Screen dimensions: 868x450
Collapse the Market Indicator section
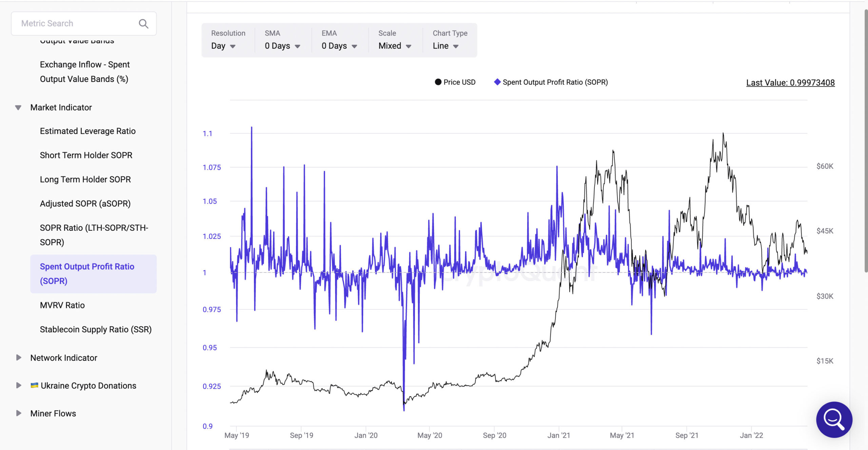(x=18, y=107)
